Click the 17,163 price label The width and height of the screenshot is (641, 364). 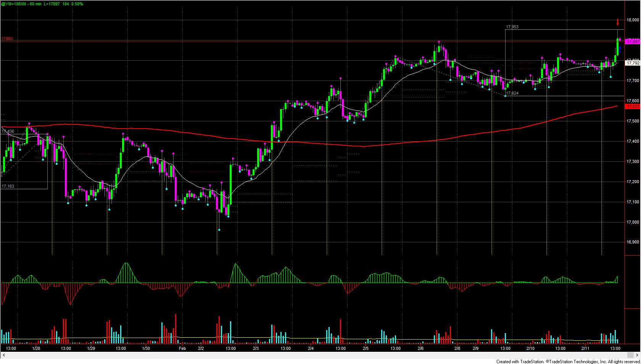coord(8,186)
